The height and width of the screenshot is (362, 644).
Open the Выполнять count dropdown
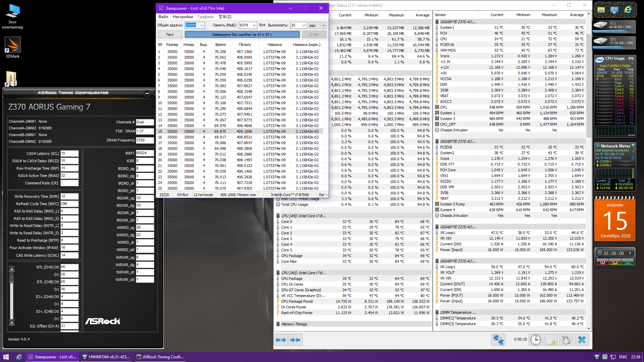coord(304,25)
